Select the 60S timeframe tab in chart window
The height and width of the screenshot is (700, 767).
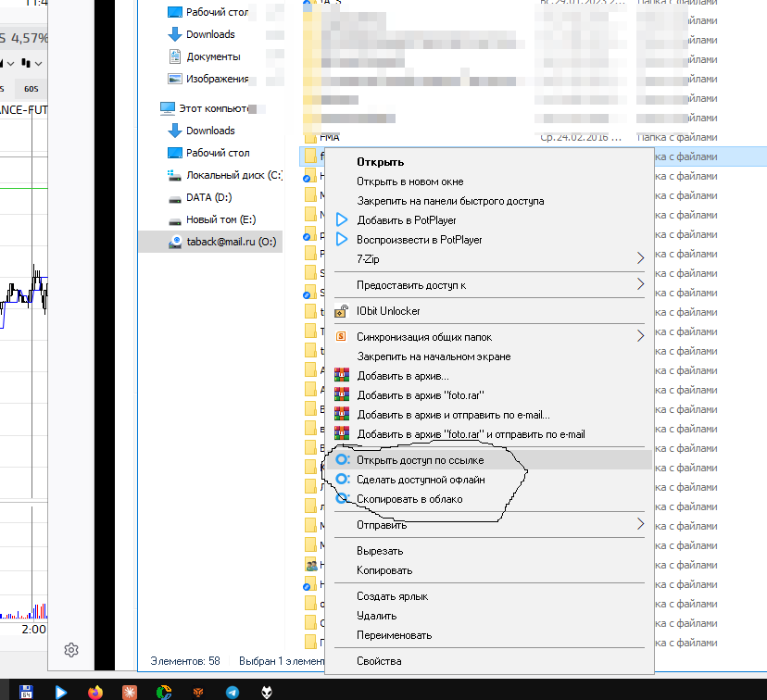coord(31,89)
